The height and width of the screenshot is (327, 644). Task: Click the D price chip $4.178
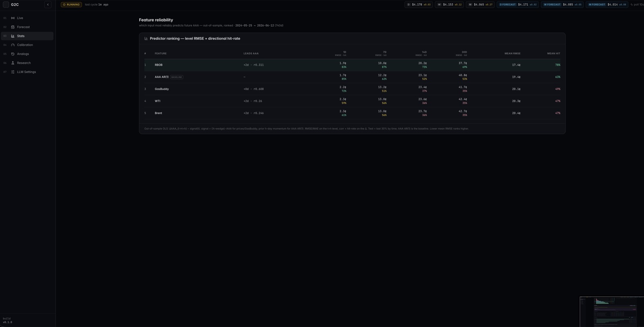point(419,4)
